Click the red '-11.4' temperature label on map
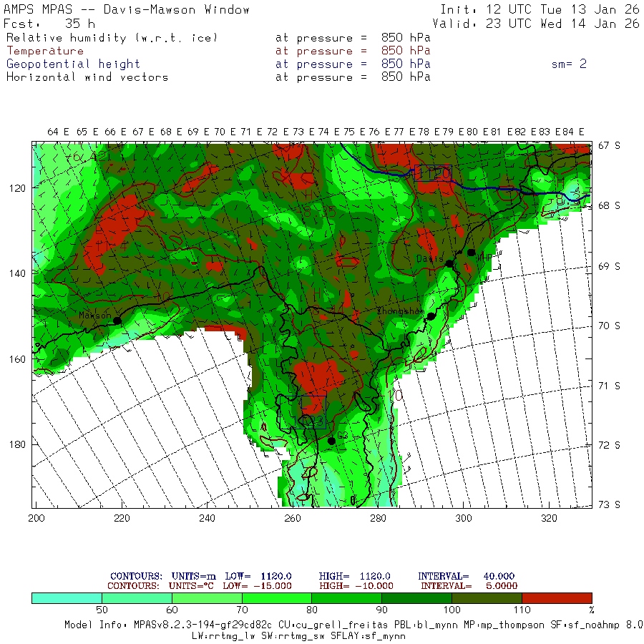The height and width of the screenshot is (644, 644). (106, 247)
